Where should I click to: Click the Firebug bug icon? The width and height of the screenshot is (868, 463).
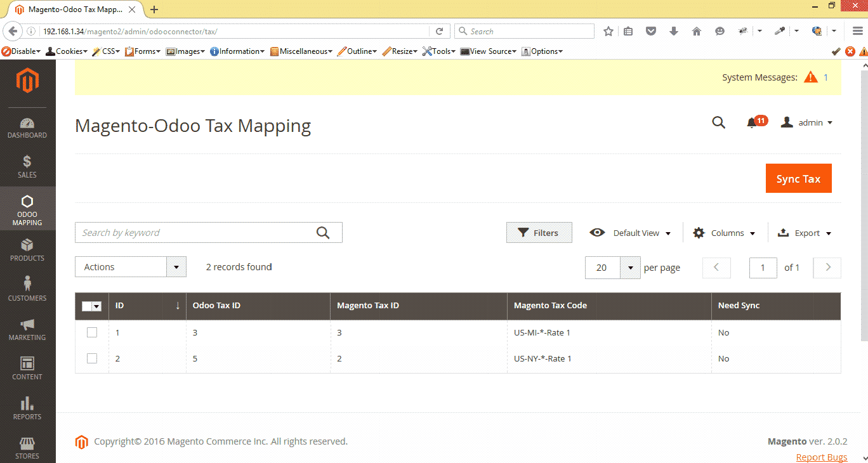[742, 31]
